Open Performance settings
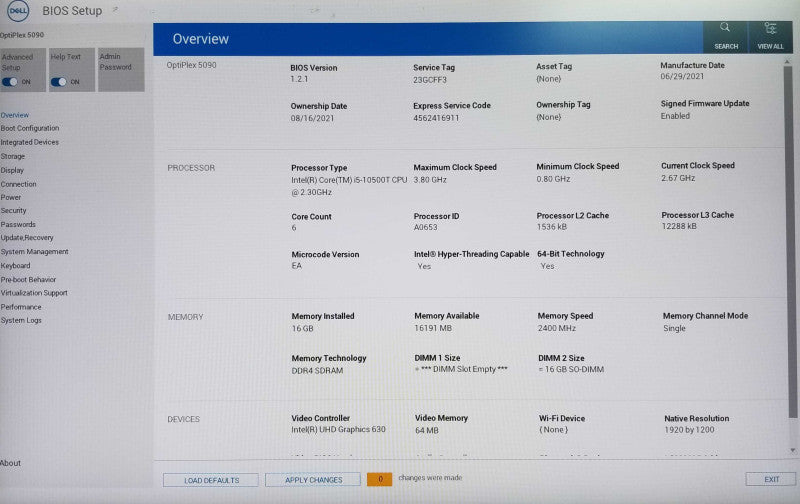Viewport: 800px width, 504px height. (21, 307)
